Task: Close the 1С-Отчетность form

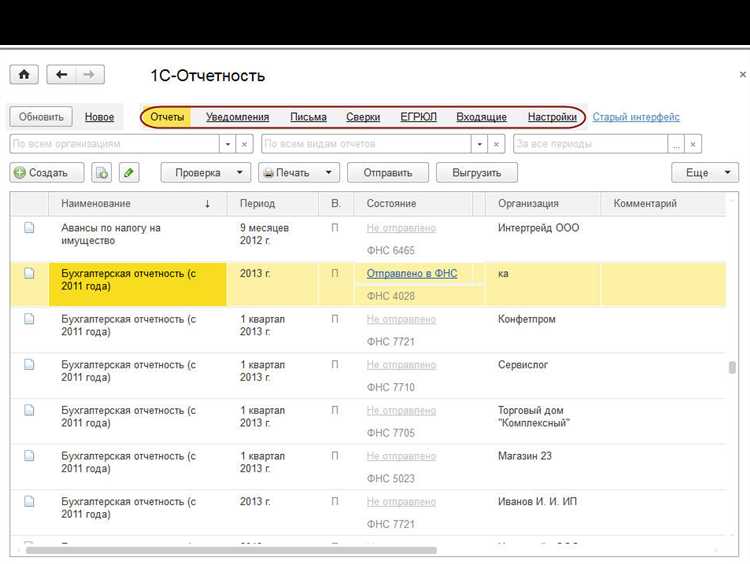Action: coord(743,74)
